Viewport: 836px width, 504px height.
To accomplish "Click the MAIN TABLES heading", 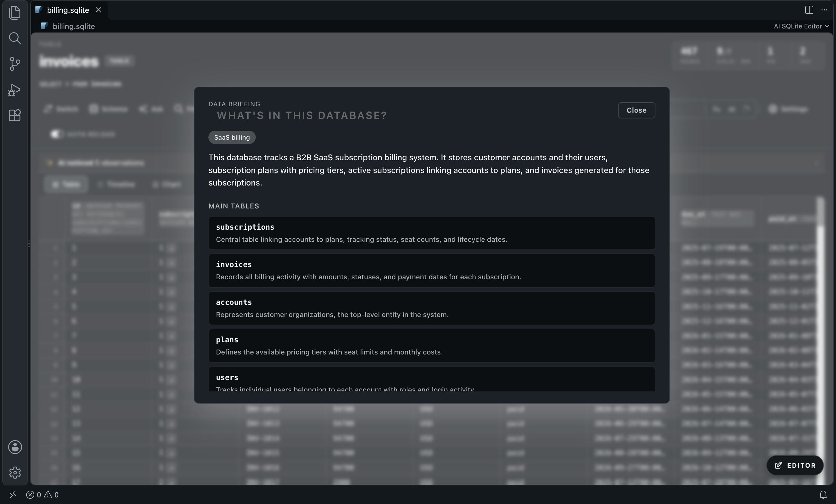I will coord(233,206).
